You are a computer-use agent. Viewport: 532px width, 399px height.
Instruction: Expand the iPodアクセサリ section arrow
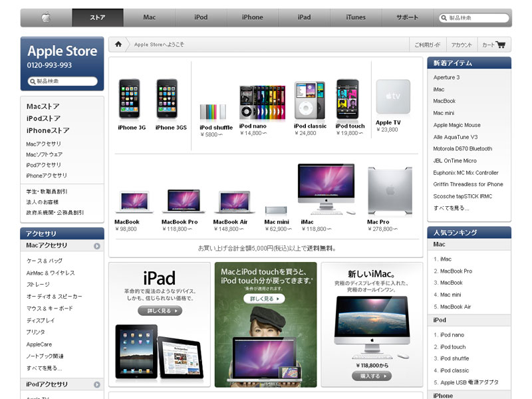[97, 384]
